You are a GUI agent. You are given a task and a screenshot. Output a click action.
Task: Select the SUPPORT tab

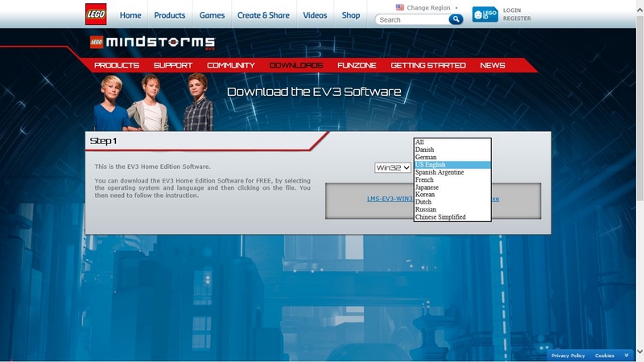[173, 65]
